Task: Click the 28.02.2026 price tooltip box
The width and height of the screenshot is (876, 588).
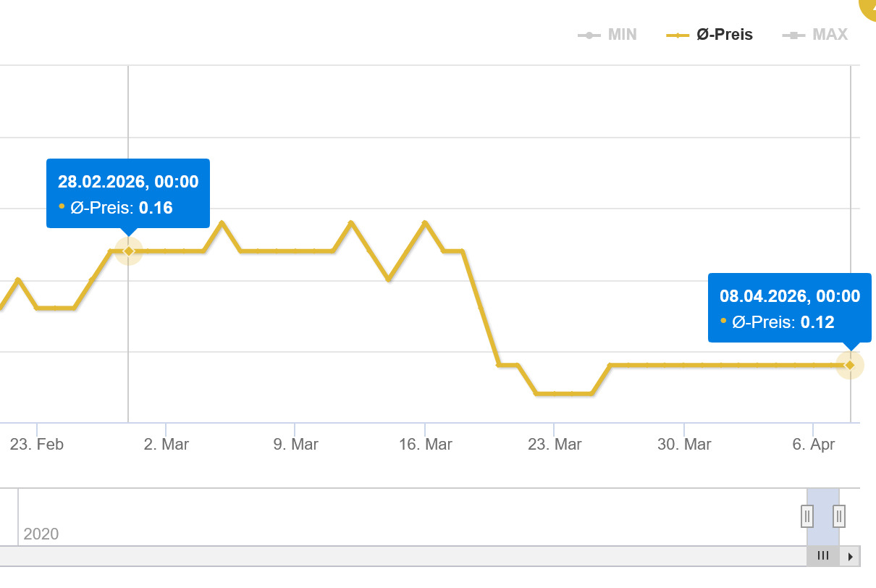Action: coord(128,194)
